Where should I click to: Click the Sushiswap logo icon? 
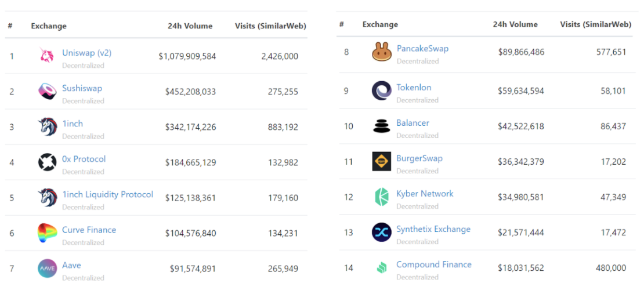[x=47, y=92]
